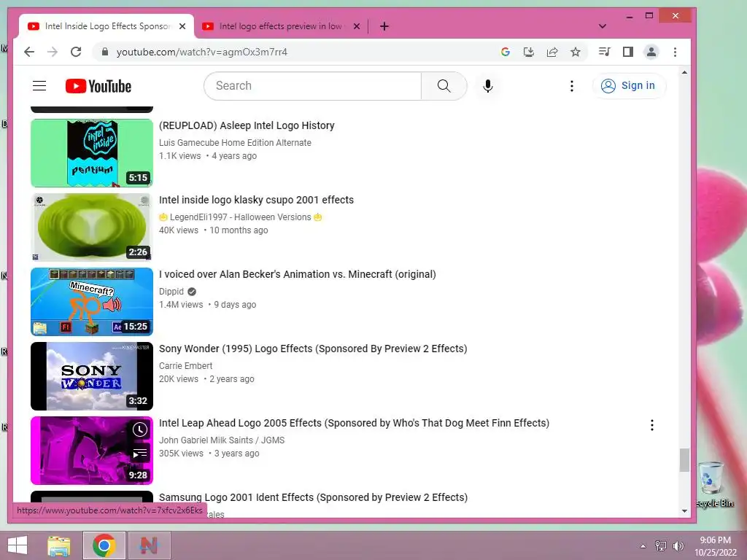This screenshot has width=747, height=560.
Task: Click the address bar URL
Action: [x=202, y=52]
